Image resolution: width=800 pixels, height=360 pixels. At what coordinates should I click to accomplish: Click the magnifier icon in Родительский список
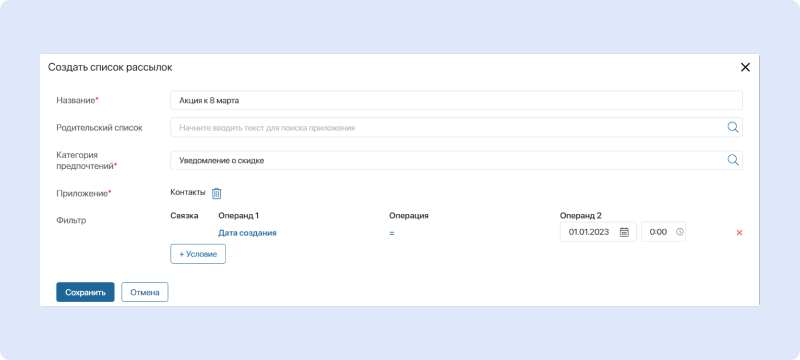(733, 127)
